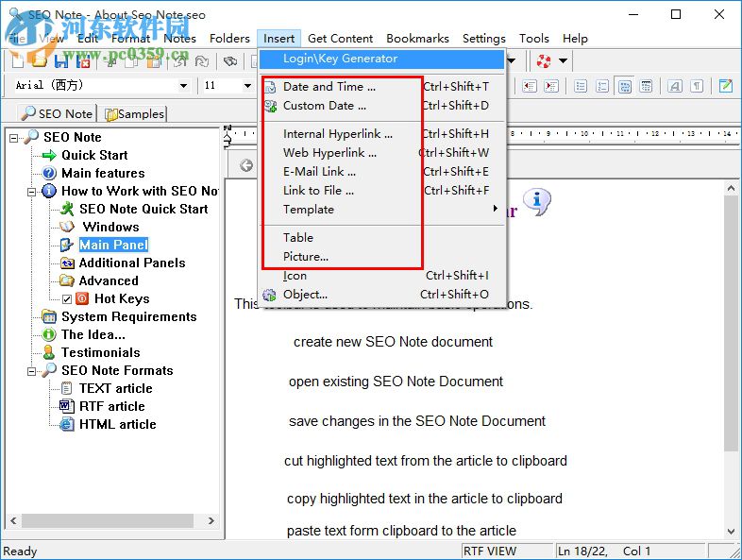Collapse the SEO Note Formats node
Image resolution: width=742 pixels, height=560 pixels.
click(x=32, y=371)
